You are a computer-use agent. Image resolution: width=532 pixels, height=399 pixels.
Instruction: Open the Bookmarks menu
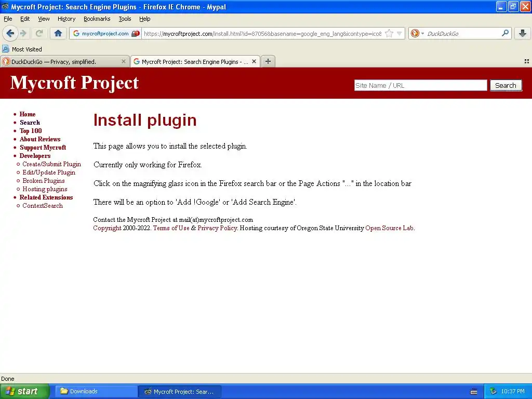[x=97, y=19]
